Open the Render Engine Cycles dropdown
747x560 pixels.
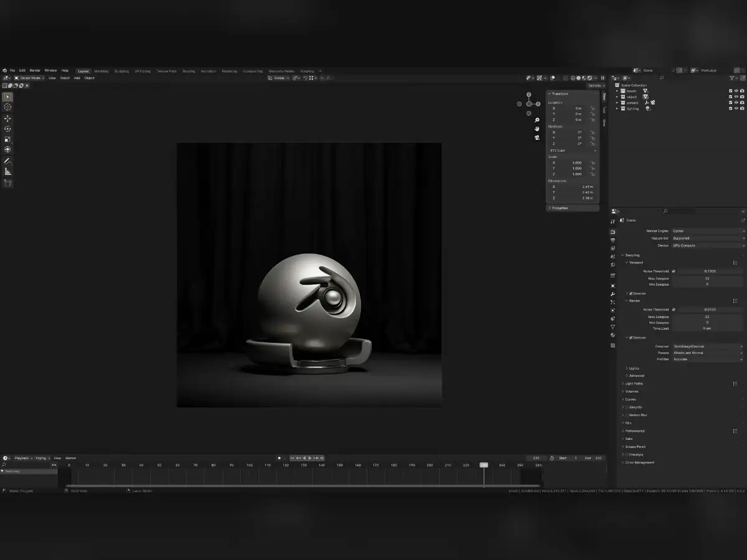pyautogui.click(x=708, y=231)
